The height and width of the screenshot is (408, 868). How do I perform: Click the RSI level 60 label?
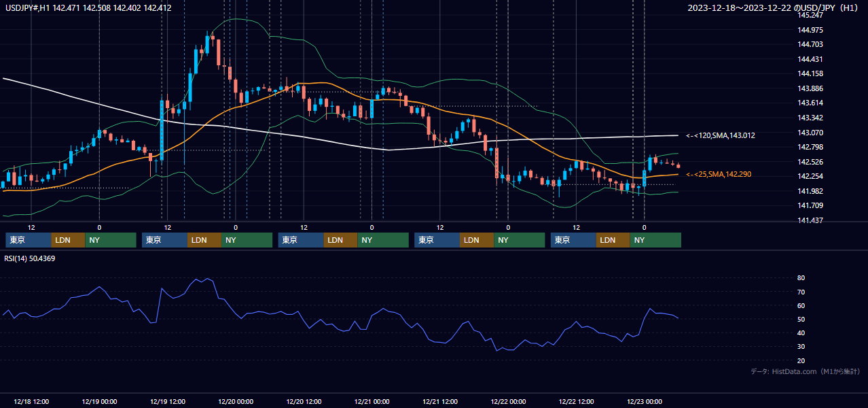pyautogui.click(x=801, y=305)
